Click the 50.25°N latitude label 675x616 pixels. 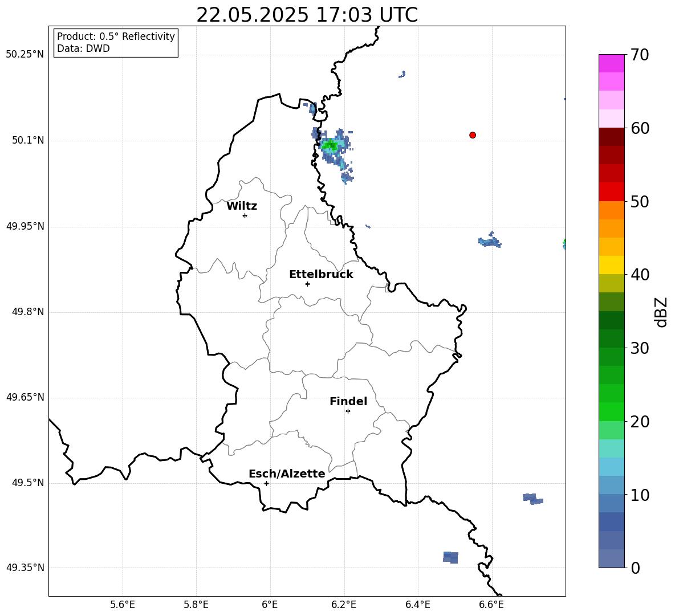coord(25,55)
